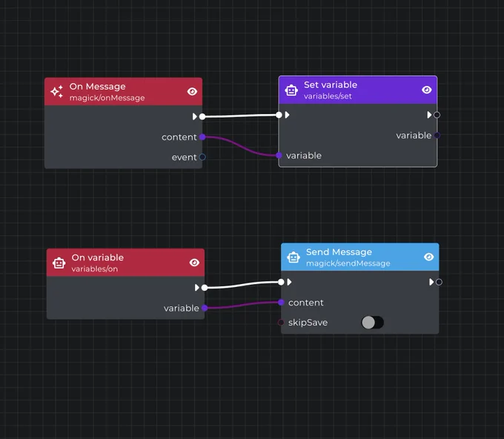Click the skipSave label on Send Message node
Viewport: 504px width, 439px height.
308,323
